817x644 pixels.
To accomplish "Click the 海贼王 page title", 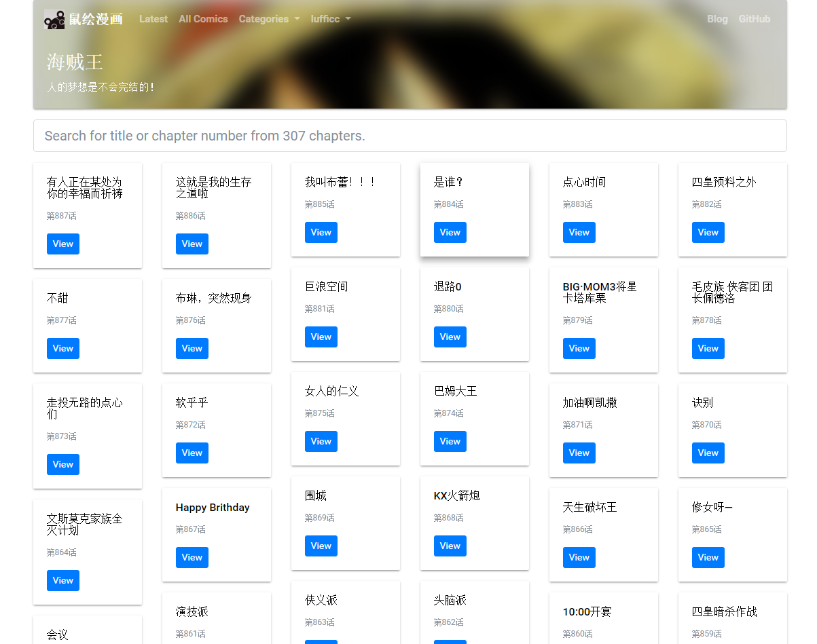I will click(x=75, y=62).
